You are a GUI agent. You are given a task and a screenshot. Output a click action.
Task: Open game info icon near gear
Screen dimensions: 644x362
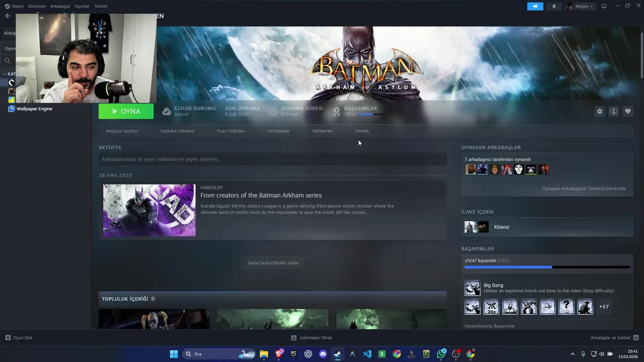(613, 111)
